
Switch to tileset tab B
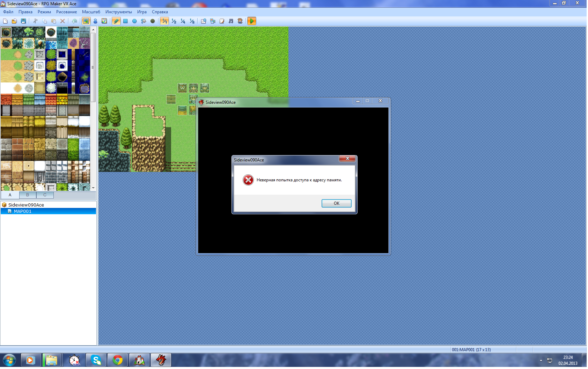pos(28,195)
